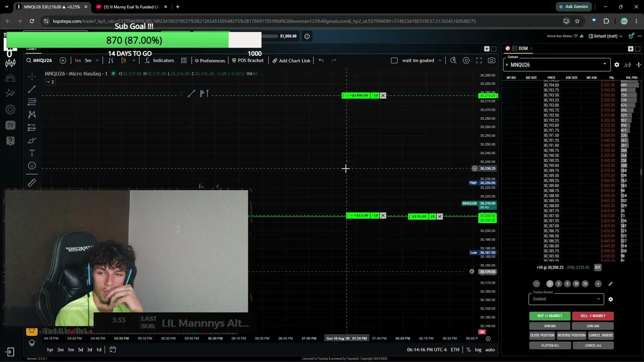Cancel the $170.00 order on chart

440,216
